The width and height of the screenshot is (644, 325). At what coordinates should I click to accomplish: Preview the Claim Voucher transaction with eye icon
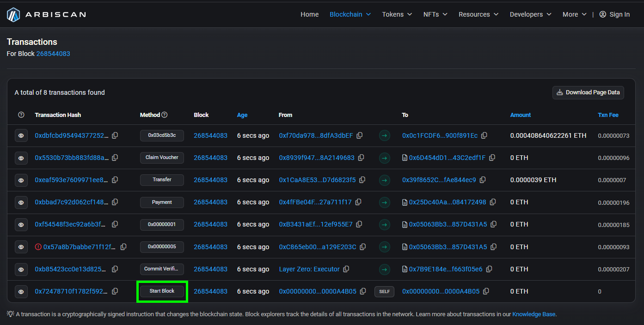[x=21, y=158]
